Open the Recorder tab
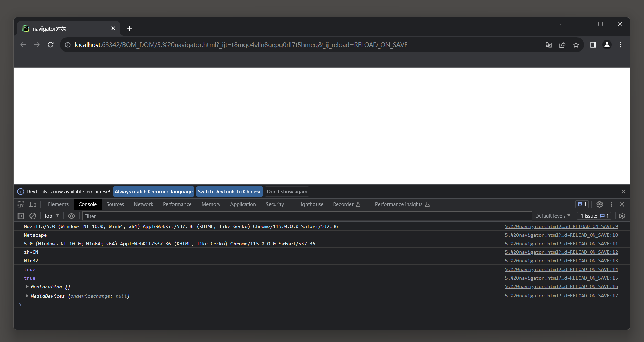Screen dimensions: 644x342 pyautogui.click(x=347, y=204)
